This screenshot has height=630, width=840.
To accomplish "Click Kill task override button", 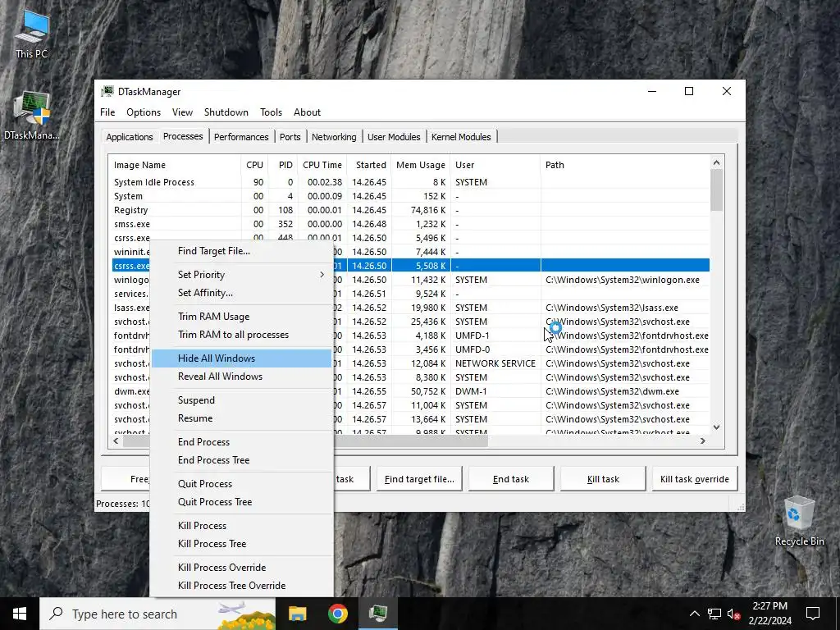I will 694,479.
